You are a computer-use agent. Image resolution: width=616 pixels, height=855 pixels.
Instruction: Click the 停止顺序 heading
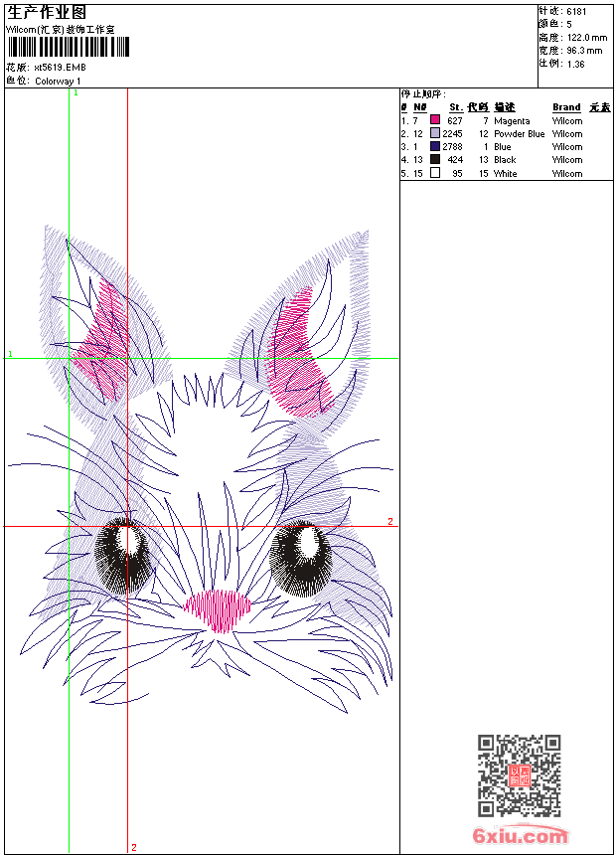423,94
